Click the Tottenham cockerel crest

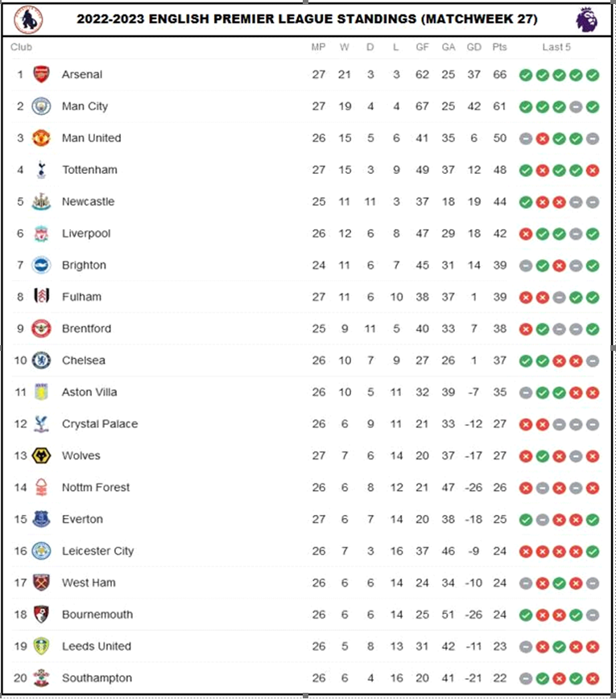point(41,170)
